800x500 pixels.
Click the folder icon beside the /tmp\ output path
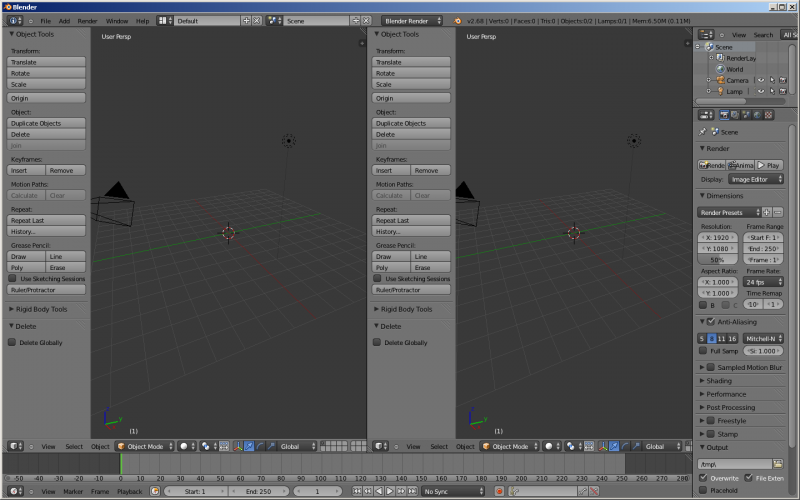[x=778, y=464]
